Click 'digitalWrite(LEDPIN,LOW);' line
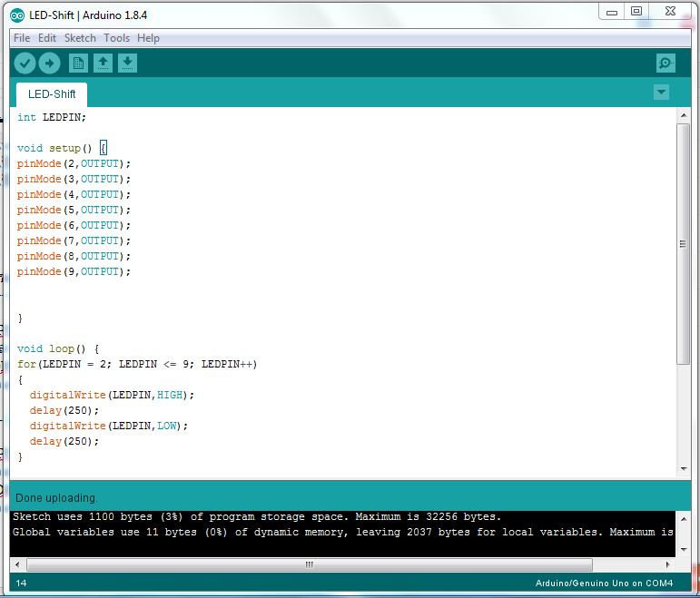700x598 pixels. coord(109,426)
